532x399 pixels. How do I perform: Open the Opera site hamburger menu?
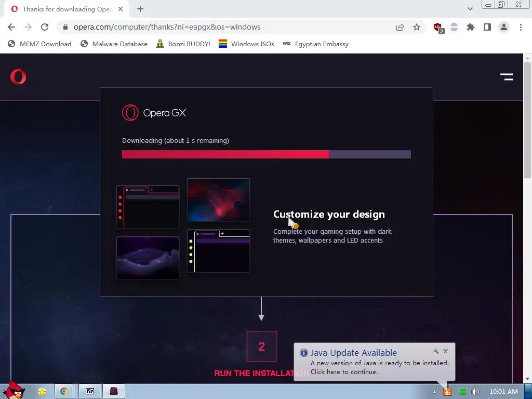point(506,77)
